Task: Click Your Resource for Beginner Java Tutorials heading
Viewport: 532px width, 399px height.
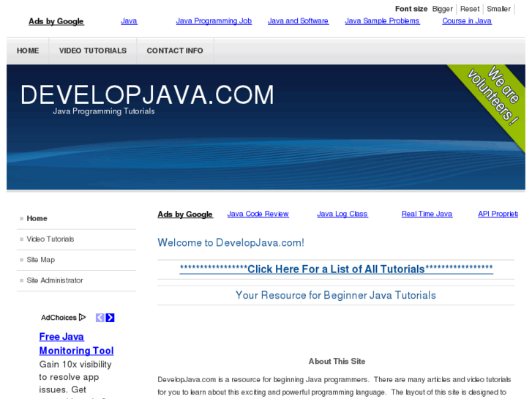Action: tap(336, 295)
